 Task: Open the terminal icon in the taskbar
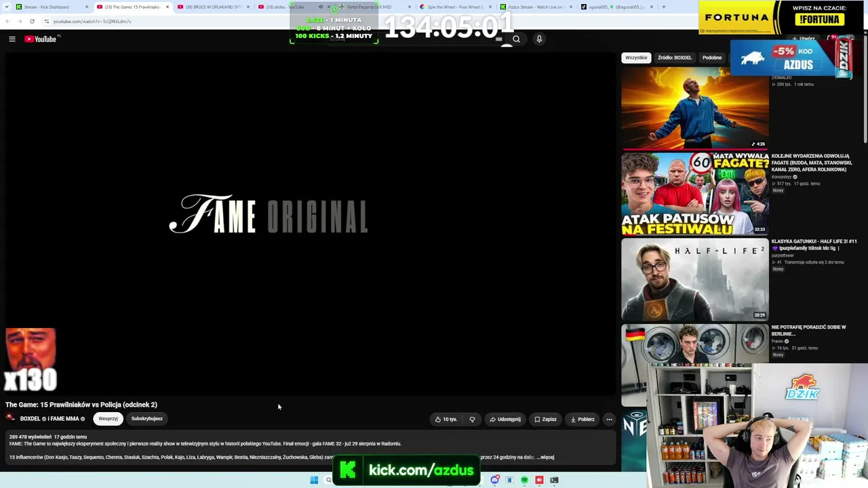click(554, 480)
